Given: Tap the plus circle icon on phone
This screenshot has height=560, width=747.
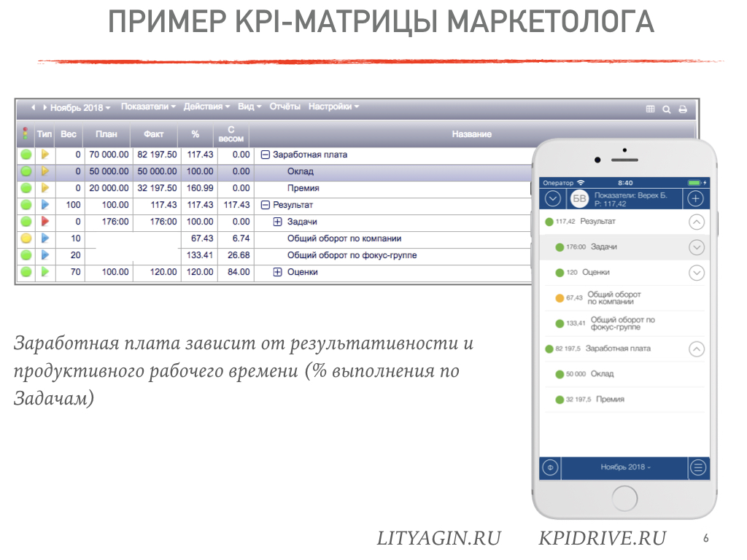Looking at the screenshot, I should tap(695, 198).
